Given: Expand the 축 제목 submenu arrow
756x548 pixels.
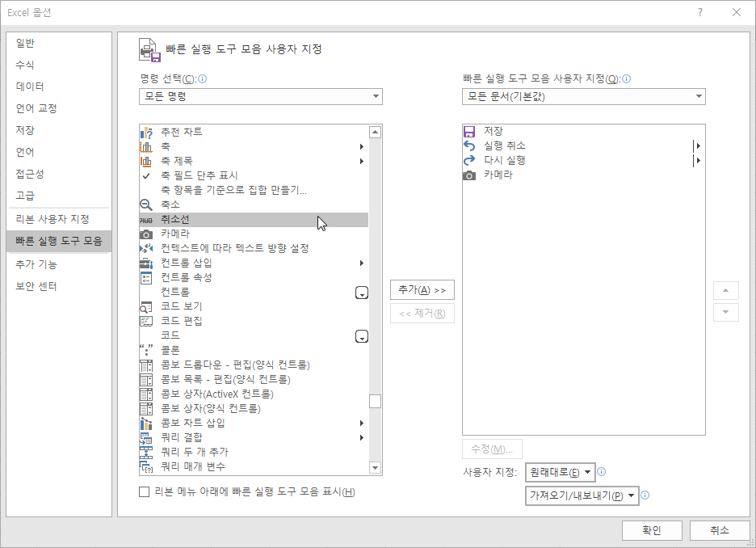Looking at the screenshot, I should pyautogui.click(x=362, y=161).
